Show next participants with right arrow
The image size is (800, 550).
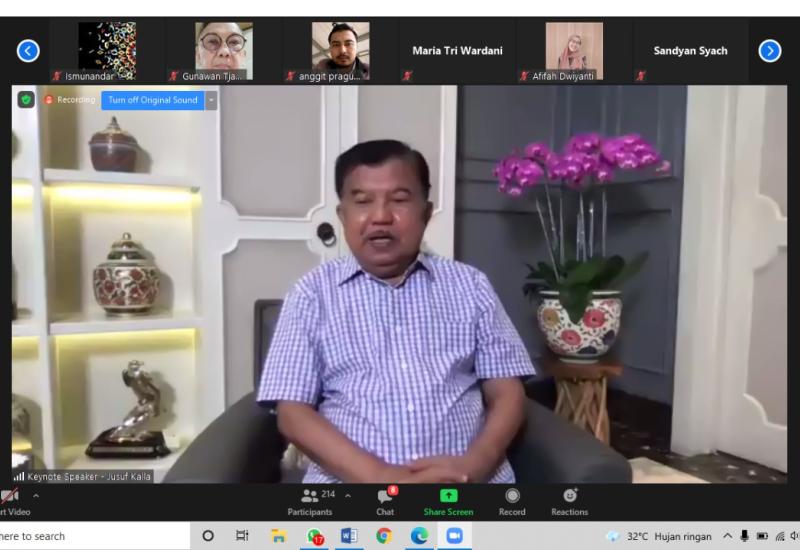click(770, 51)
